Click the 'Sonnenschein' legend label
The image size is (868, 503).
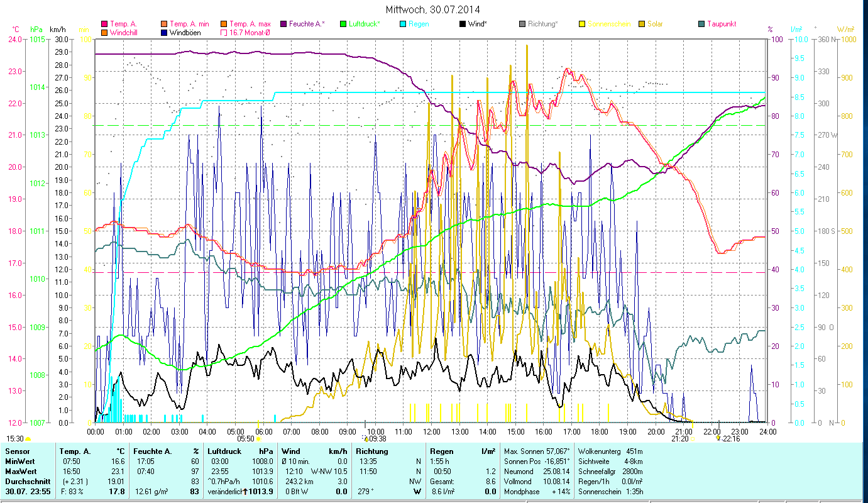click(609, 24)
